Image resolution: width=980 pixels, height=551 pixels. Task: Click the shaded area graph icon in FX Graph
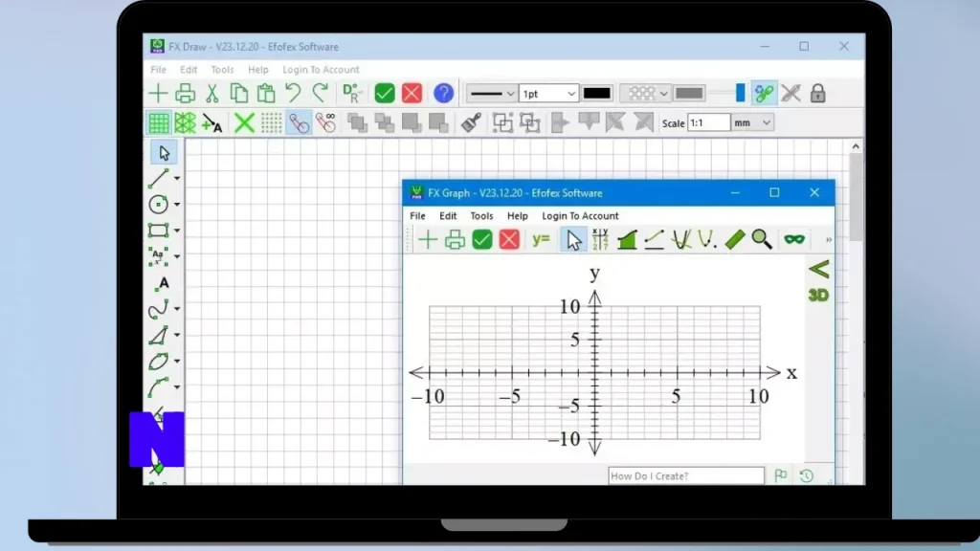point(627,239)
